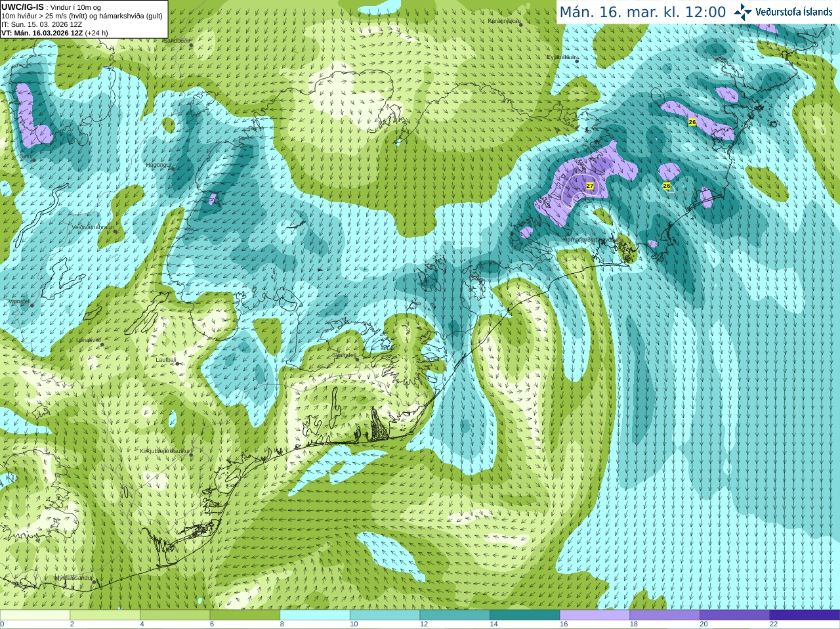This screenshot has width=840, height=629.
Task: Click the 14–16 m/s dark teal legend swatch
Action: point(525,615)
